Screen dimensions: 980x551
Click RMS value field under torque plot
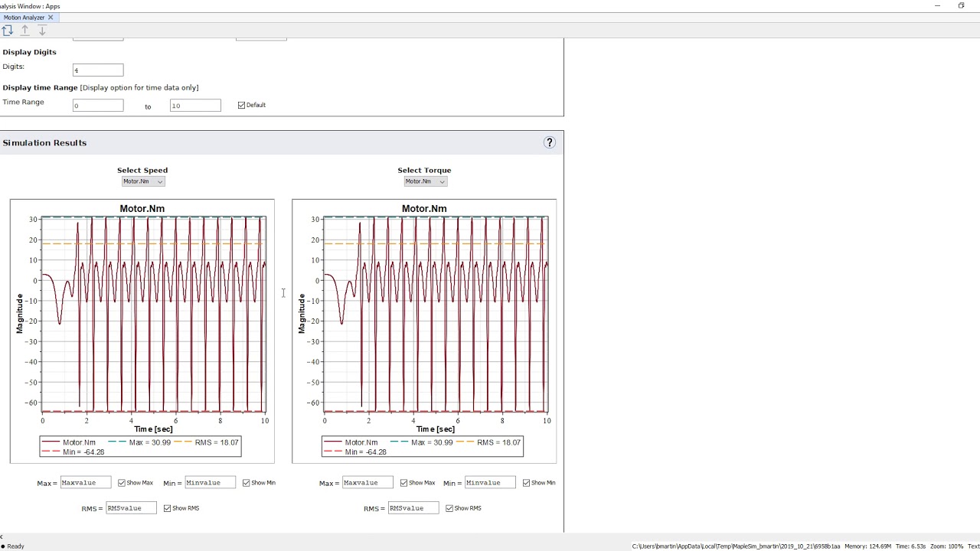click(x=413, y=508)
